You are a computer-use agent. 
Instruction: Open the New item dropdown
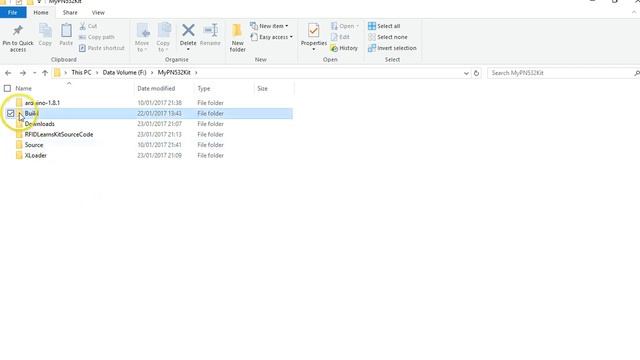[269, 26]
